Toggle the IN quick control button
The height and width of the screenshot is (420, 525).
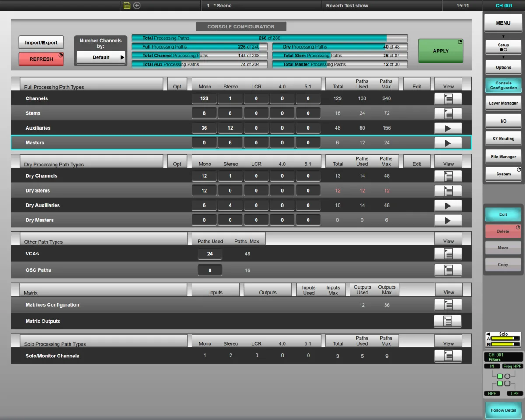point(492,366)
